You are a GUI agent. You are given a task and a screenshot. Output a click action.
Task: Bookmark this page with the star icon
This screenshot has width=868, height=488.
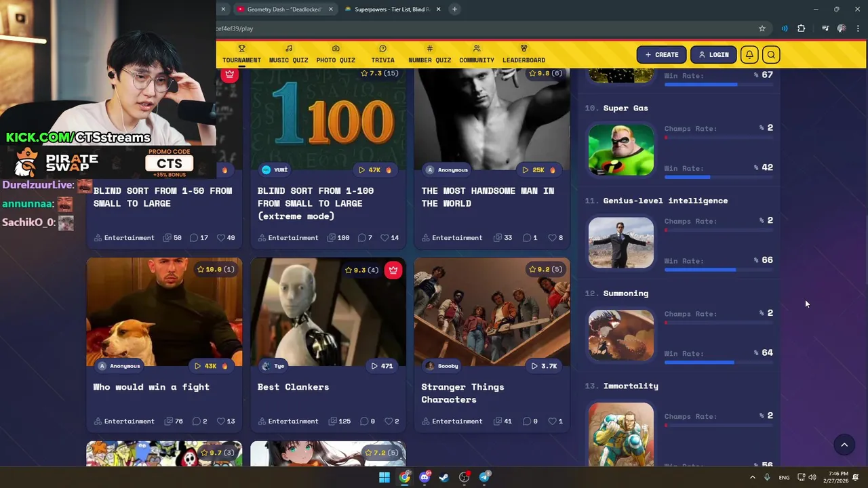(762, 28)
